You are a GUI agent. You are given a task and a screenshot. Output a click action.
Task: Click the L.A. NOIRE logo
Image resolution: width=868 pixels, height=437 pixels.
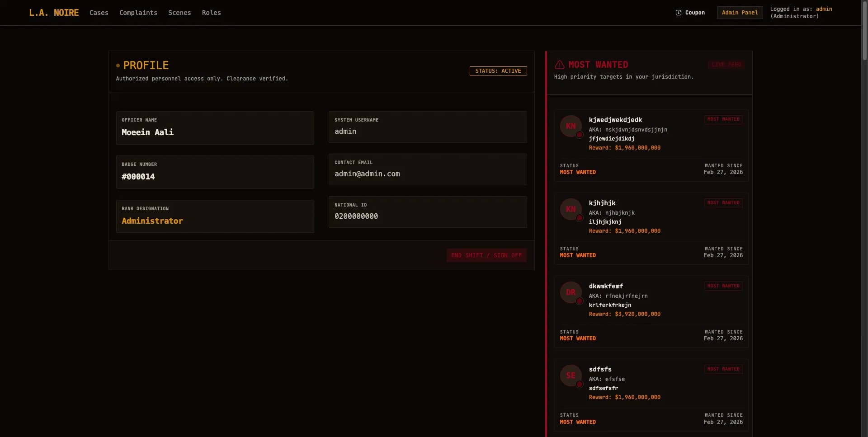coord(54,13)
